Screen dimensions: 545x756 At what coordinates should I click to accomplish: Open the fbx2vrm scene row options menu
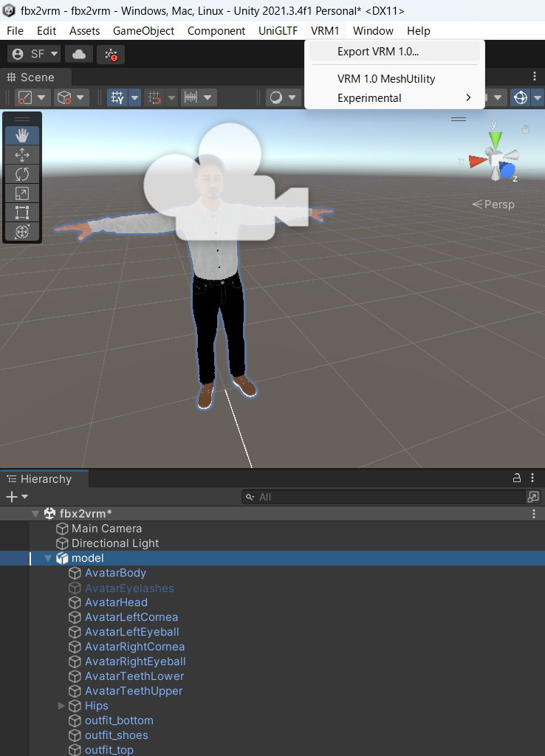click(534, 514)
